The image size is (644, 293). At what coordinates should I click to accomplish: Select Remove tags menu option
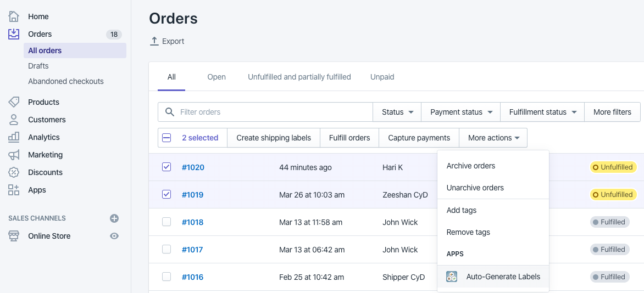(493, 232)
